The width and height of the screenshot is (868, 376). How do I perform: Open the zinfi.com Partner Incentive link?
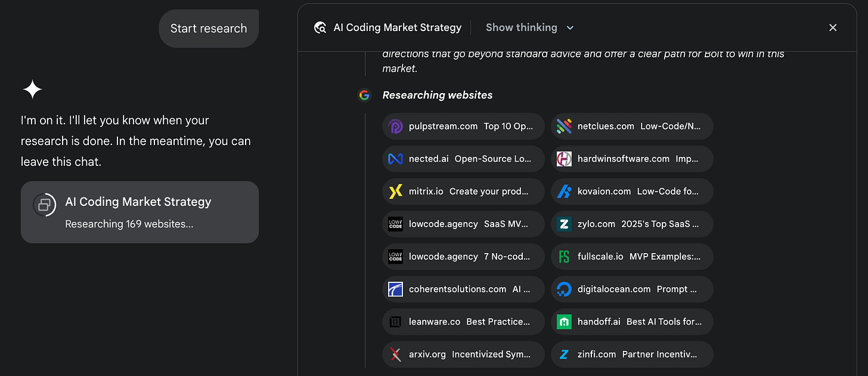632,355
